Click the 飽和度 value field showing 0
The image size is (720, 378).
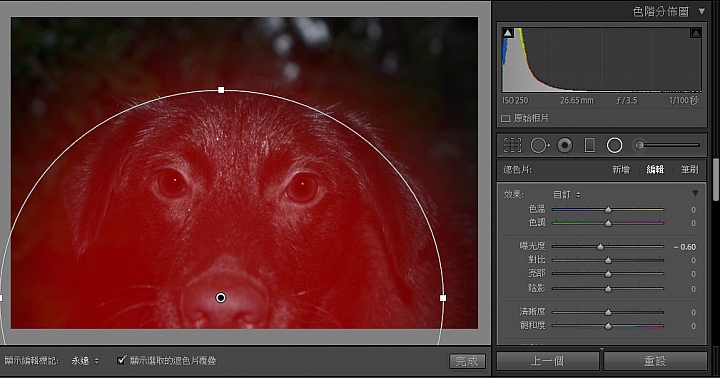(x=693, y=326)
